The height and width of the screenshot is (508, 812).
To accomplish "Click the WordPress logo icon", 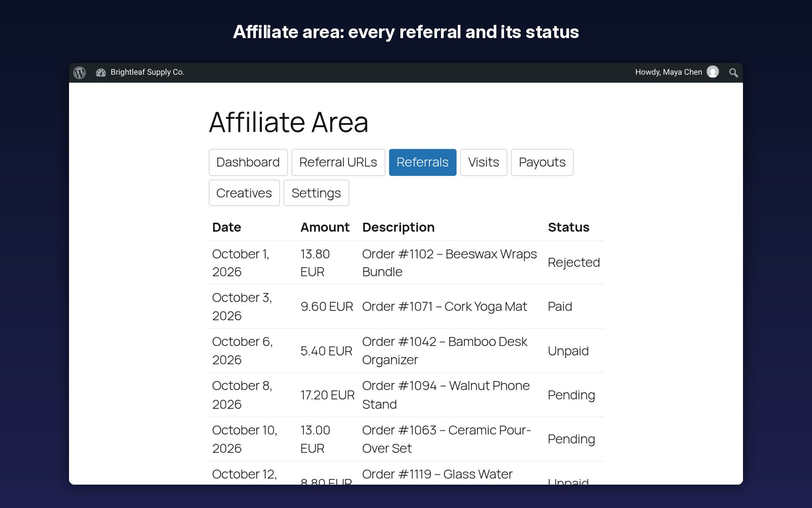I will coord(80,73).
